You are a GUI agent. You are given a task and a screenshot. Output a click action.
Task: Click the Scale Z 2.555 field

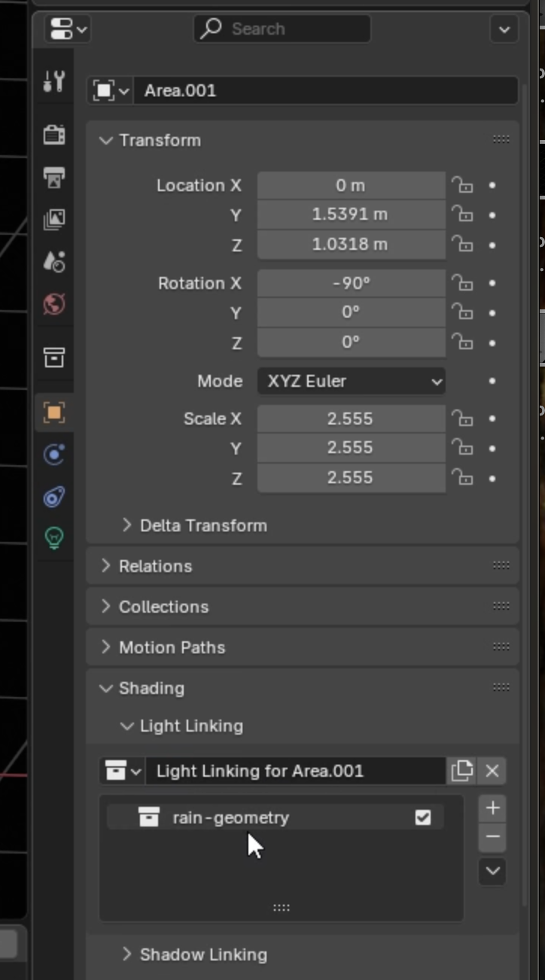pyautogui.click(x=351, y=478)
